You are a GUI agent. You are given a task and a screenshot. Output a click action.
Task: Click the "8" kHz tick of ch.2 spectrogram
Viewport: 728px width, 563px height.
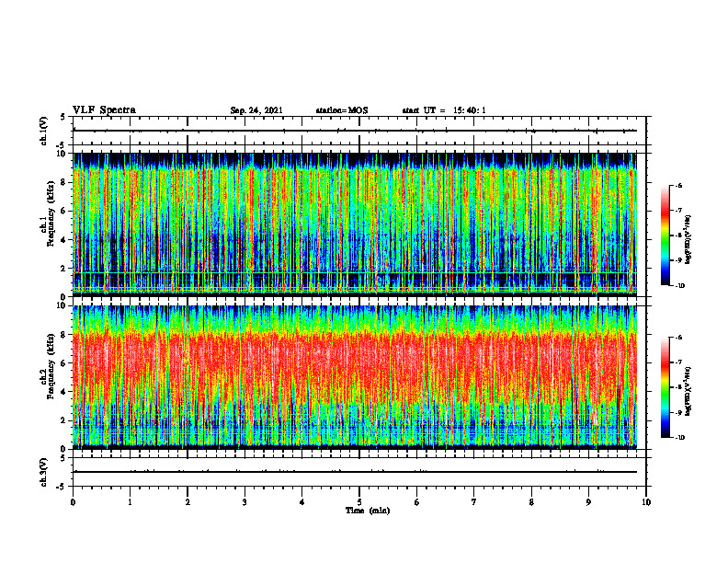tap(64, 335)
